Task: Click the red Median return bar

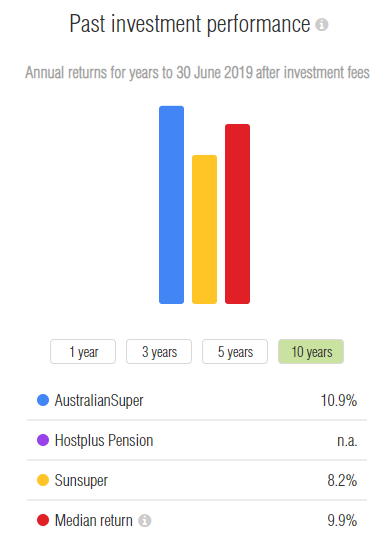Action: pos(238,214)
